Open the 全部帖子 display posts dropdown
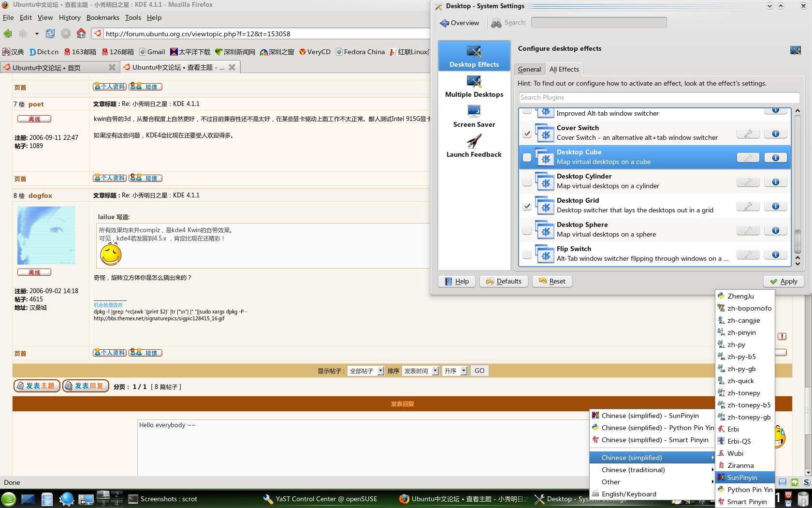812x508 pixels. point(366,371)
